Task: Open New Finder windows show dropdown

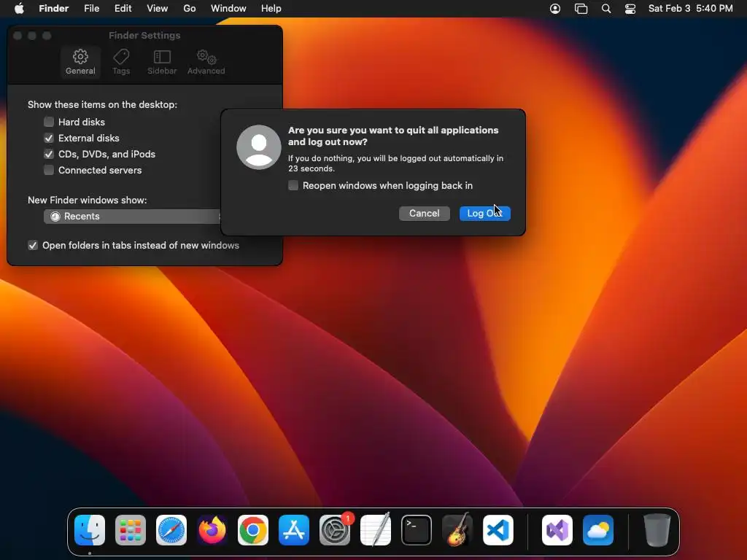Action: [133, 216]
